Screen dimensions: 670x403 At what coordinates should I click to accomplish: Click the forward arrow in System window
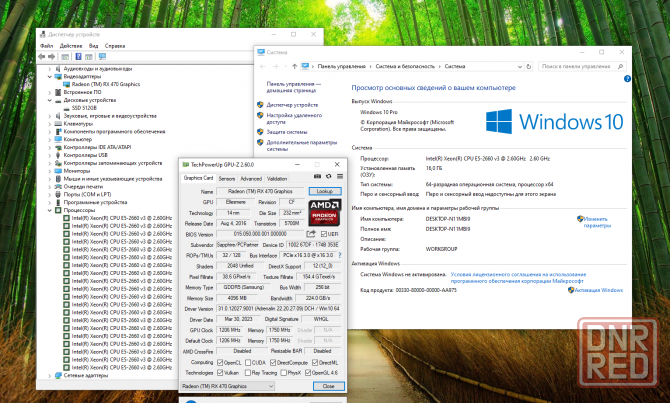click(x=276, y=67)
